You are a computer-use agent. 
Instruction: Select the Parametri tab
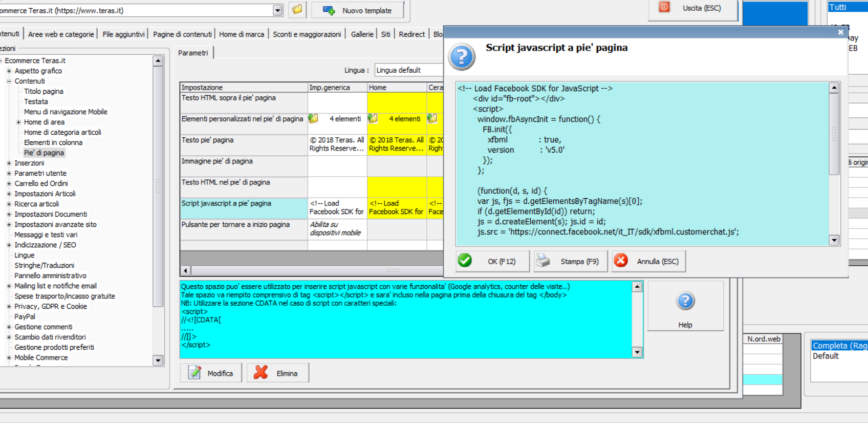(193, 53)
